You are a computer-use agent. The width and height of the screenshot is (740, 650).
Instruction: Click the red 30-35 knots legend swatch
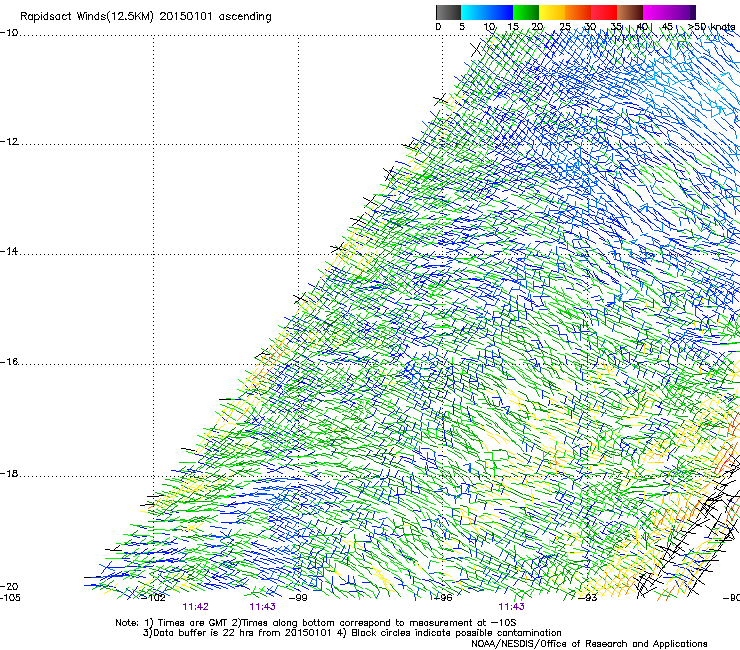pos(604,12)
